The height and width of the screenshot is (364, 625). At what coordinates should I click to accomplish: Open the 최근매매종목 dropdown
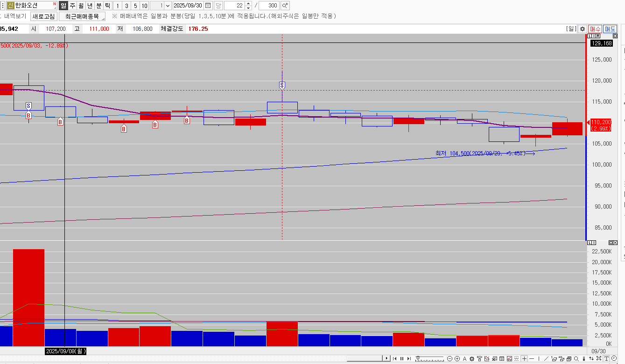pyautogui.click(x=82, y=16)
